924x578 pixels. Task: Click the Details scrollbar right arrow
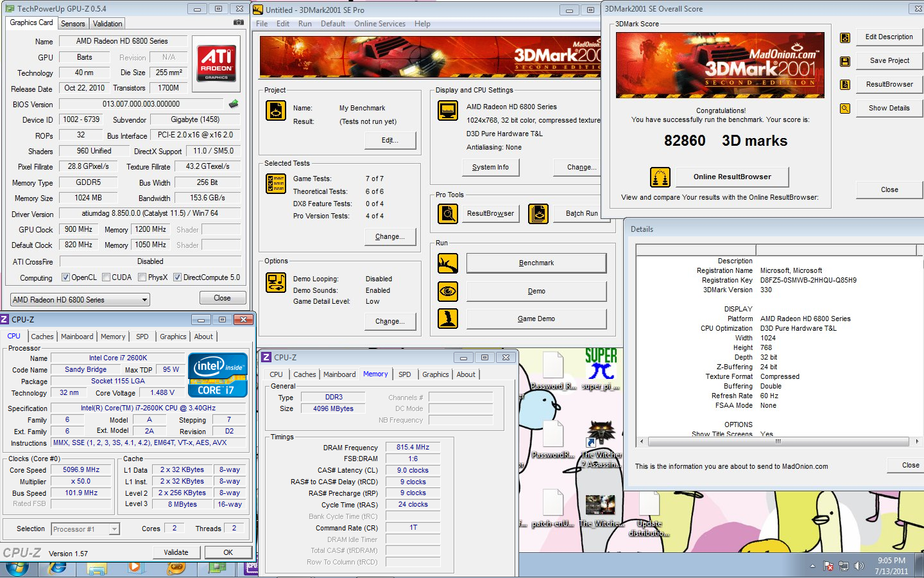[x=916, y=442]
